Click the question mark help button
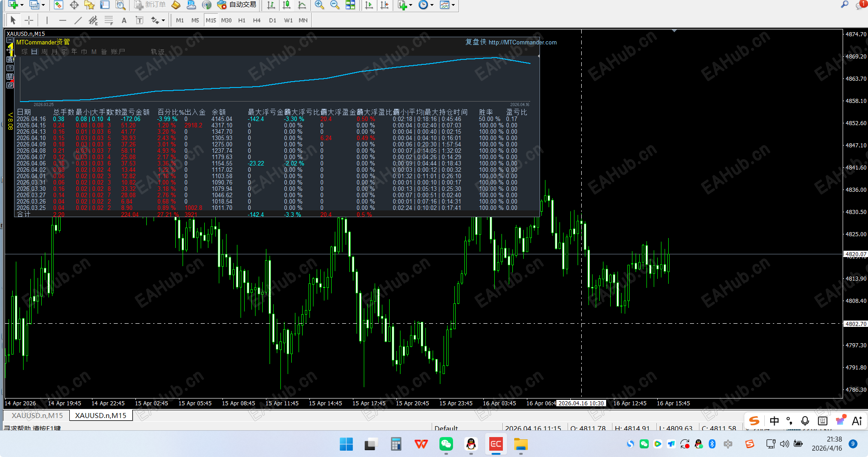The height and width of the screenshot is (457, 868). [x=10, y=68]
